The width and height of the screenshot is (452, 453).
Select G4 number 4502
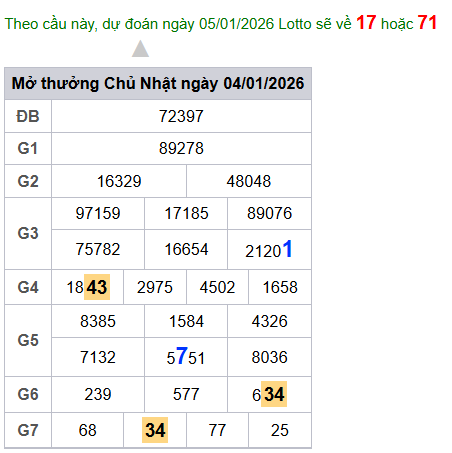[217, 287]
